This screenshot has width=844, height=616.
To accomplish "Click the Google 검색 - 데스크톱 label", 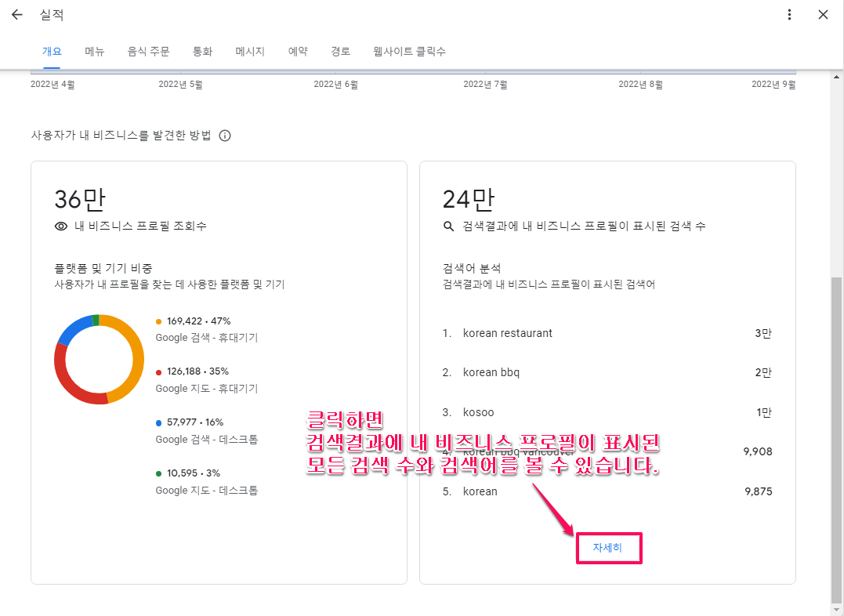I will tap(207, 440).
